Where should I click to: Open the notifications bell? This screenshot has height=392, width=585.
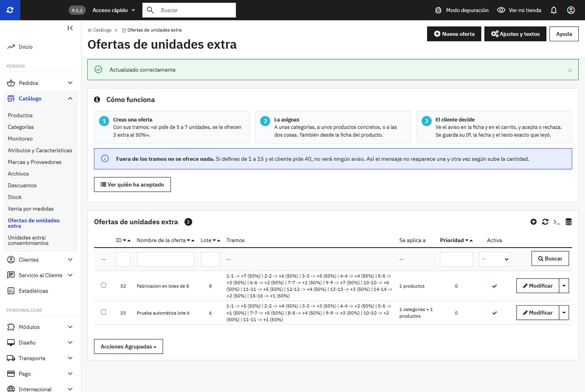point(554,10)
